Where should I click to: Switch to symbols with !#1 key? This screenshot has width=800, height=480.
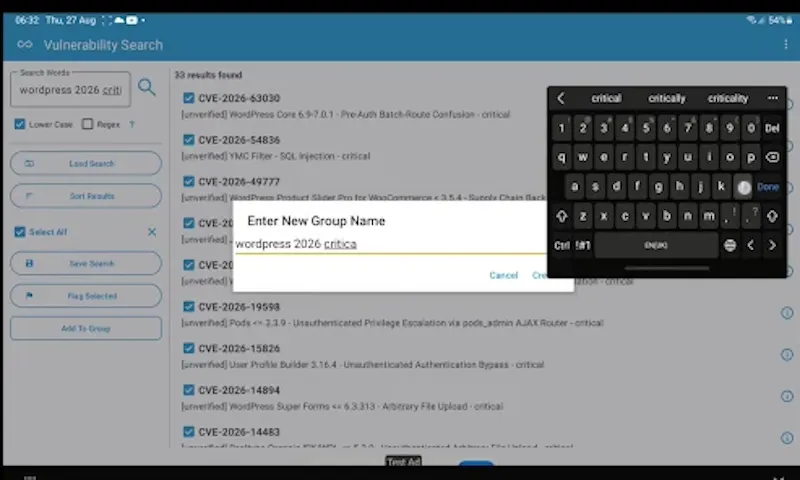583,246
